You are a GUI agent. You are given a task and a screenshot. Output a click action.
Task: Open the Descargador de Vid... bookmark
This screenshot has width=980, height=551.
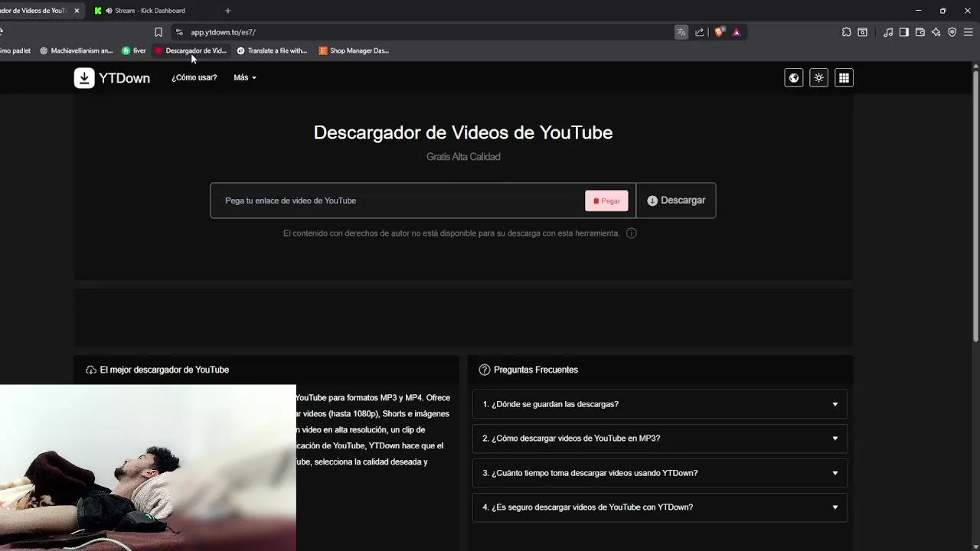(191, 51)
